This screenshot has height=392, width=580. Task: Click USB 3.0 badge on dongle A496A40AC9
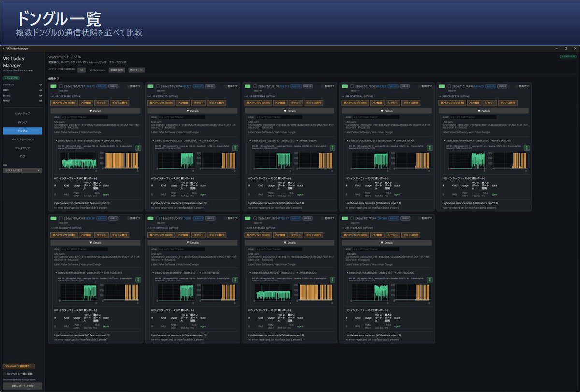point(502,86)
